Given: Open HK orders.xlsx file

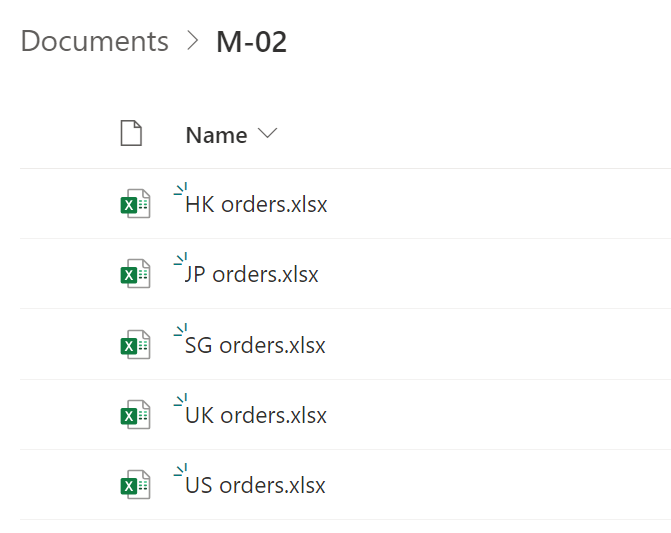Looking at the screenshot, I should click(256, 204).
